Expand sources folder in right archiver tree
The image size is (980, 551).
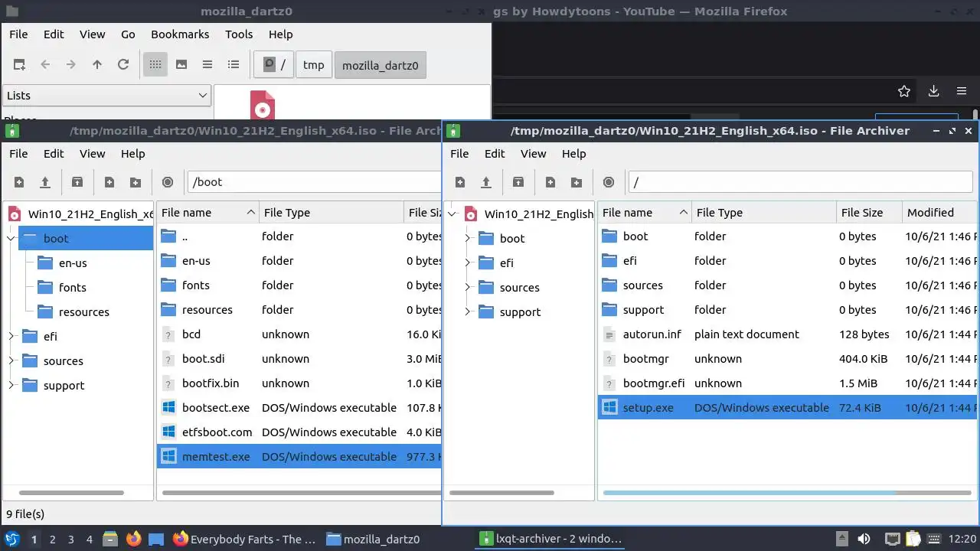(x=468, y=287)
